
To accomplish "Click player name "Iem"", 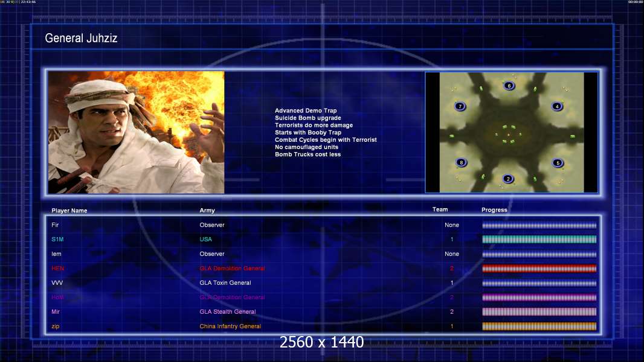I will pyautogui.click(x=56, y=254).
